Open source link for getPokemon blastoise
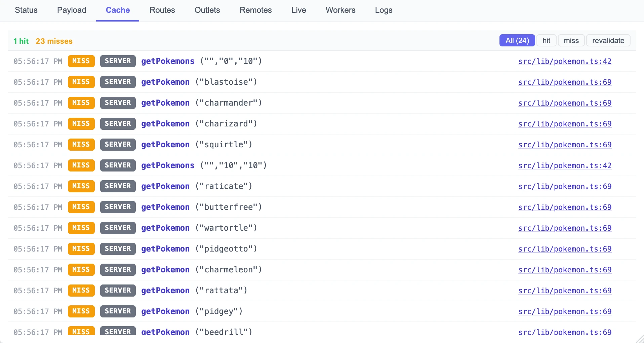Screen dimensions: 644x343 (565, 82)
